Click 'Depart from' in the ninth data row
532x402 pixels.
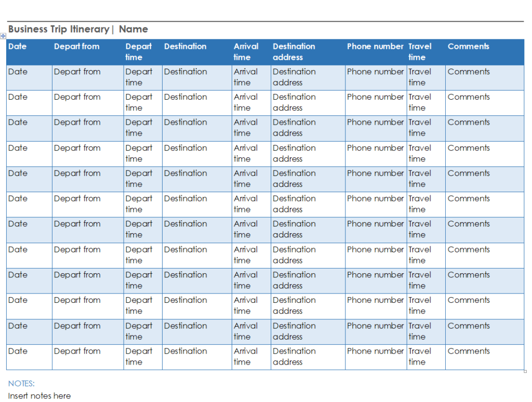coord(77,275)
